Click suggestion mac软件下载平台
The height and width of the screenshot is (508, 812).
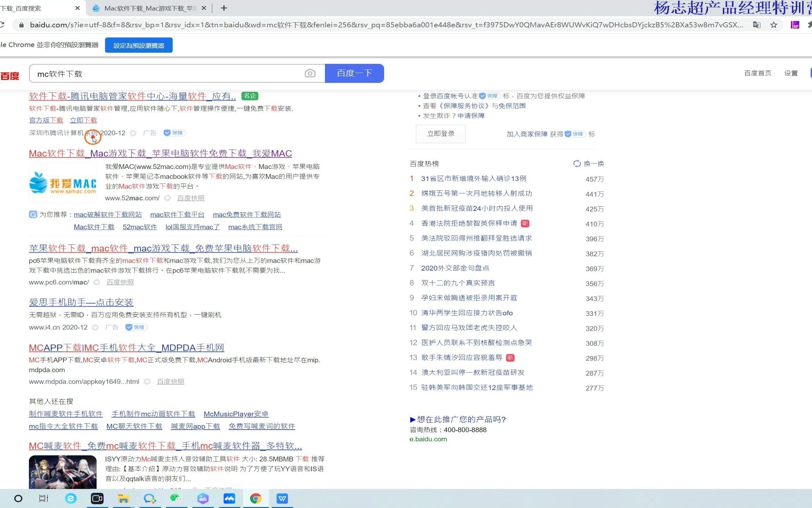pyautogui.click(x=177, y=214)
